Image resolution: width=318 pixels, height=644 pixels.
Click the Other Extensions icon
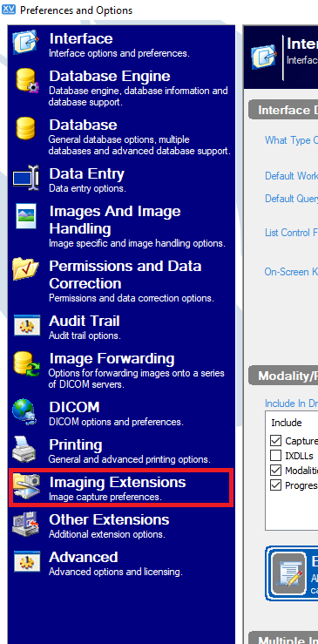click(25, 524)
